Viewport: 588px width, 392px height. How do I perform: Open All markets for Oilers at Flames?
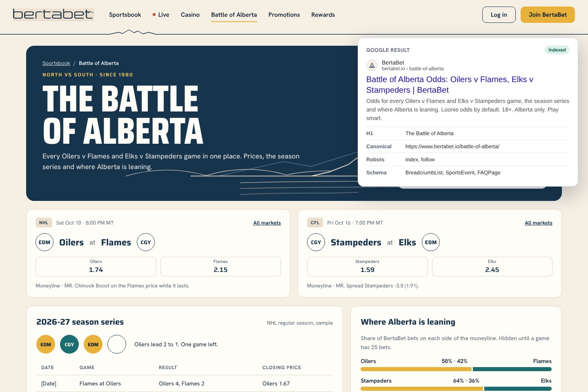pos(267,223)
